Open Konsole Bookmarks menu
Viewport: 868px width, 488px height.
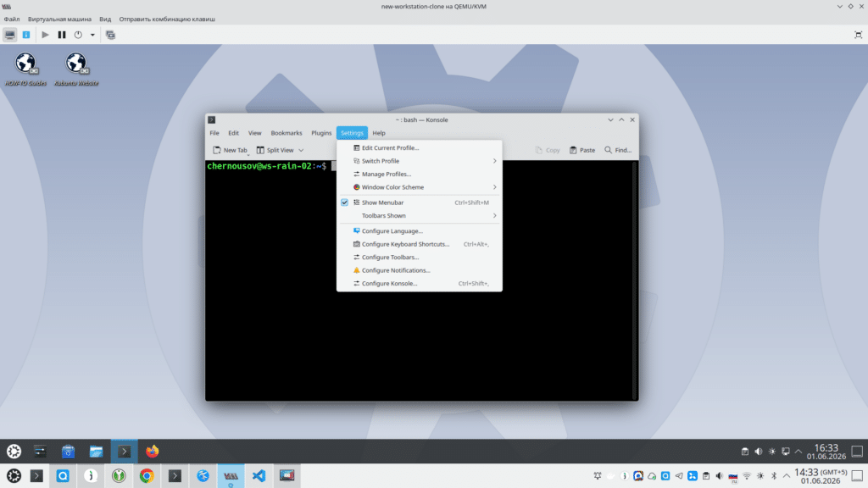tap(287, 133)
